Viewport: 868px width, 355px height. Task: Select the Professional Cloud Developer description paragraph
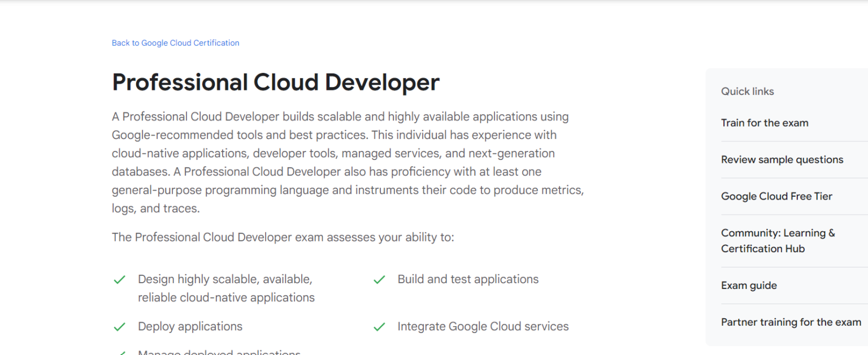pyautogui.click(x=348, y=162)
